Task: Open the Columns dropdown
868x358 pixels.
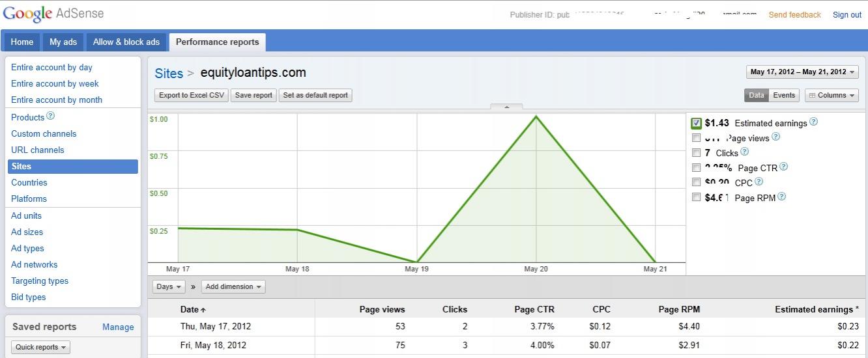Action: (832, 95)
